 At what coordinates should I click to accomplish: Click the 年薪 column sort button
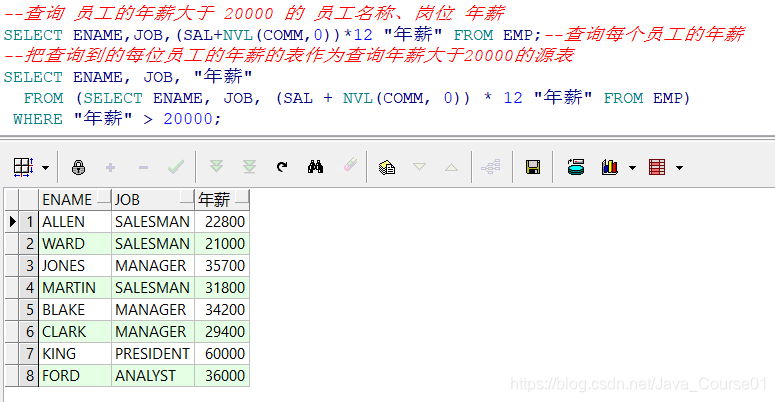click(x=242, y=197)
